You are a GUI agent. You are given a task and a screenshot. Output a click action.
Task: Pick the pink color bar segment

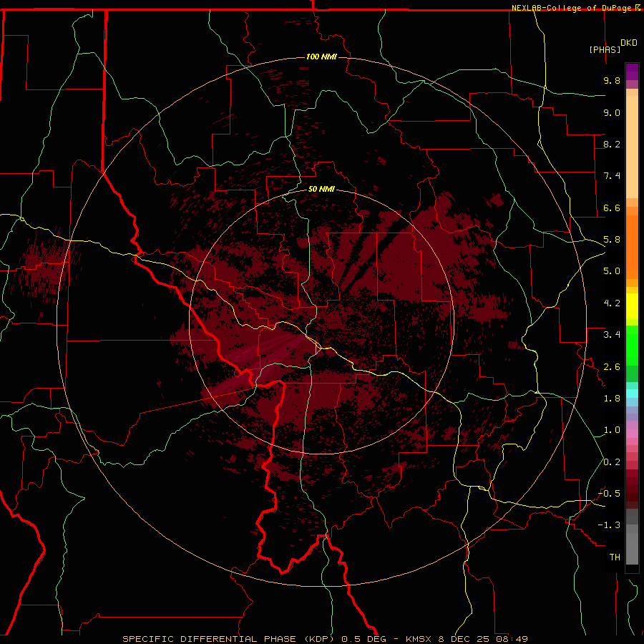tap(632, 434)
